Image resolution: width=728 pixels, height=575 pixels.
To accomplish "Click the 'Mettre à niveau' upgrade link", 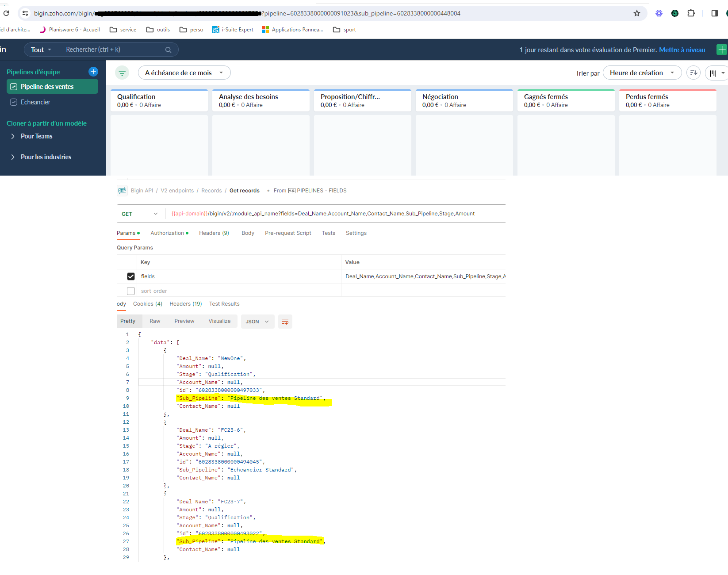I will pos(682,50).
